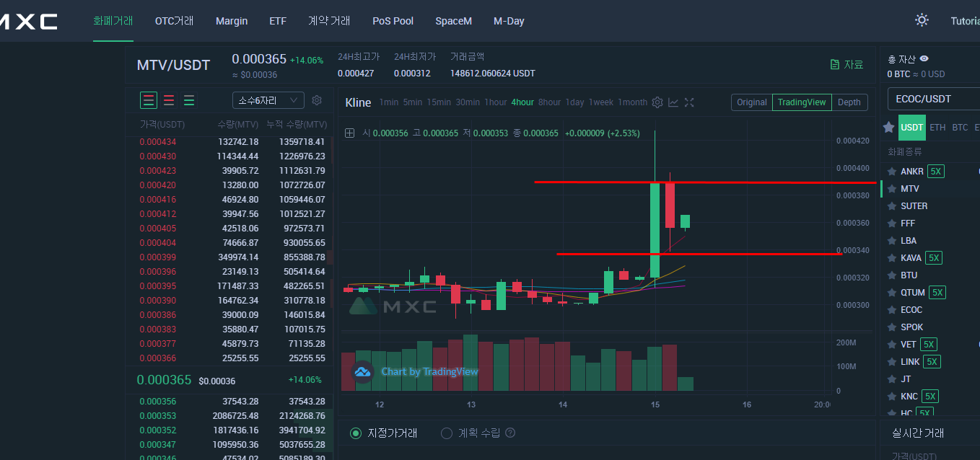Set chart interval to 1month
The height and width of the screenshot is (460, 980).
pos(633,102)
